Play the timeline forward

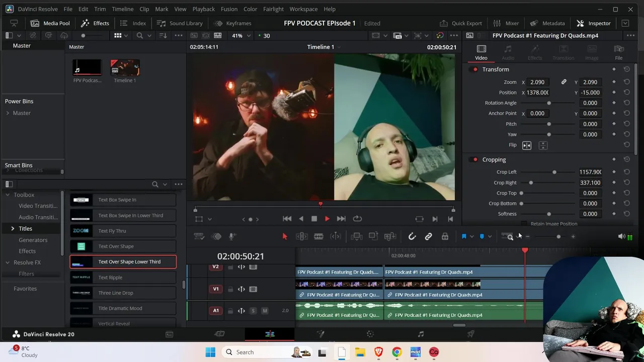point(327,219)
